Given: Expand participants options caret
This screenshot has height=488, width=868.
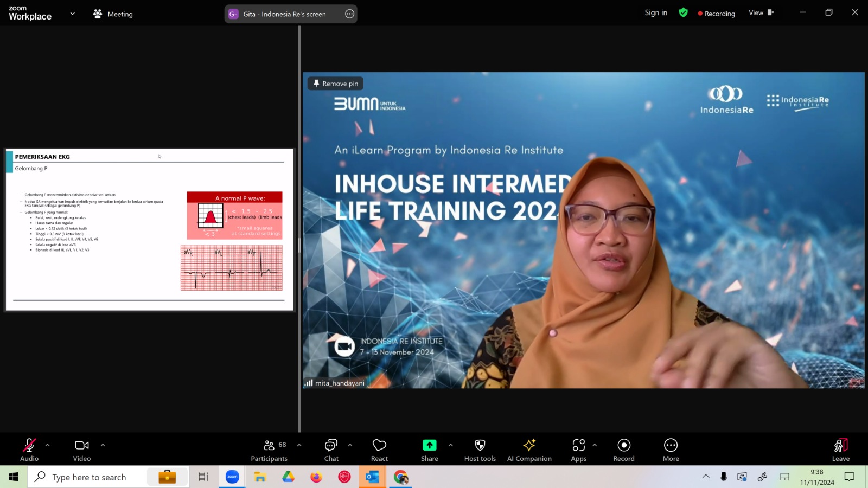Looking at the screenshot, I should [x=299, y=445].
